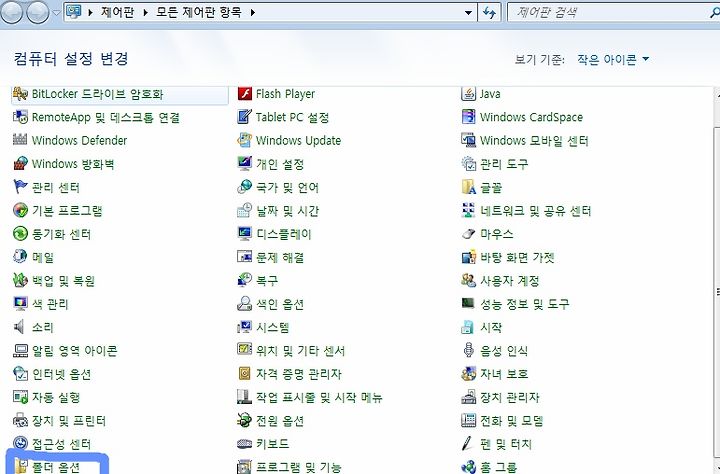720x474 pixels.
Task: Open the 음성 인식 microphone icon
Action: (468, 350)
